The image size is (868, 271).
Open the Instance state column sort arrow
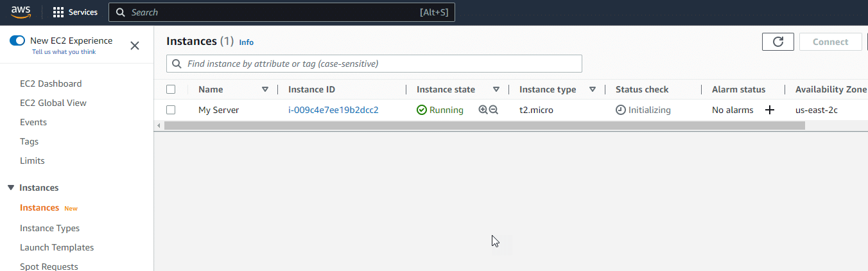496,89
